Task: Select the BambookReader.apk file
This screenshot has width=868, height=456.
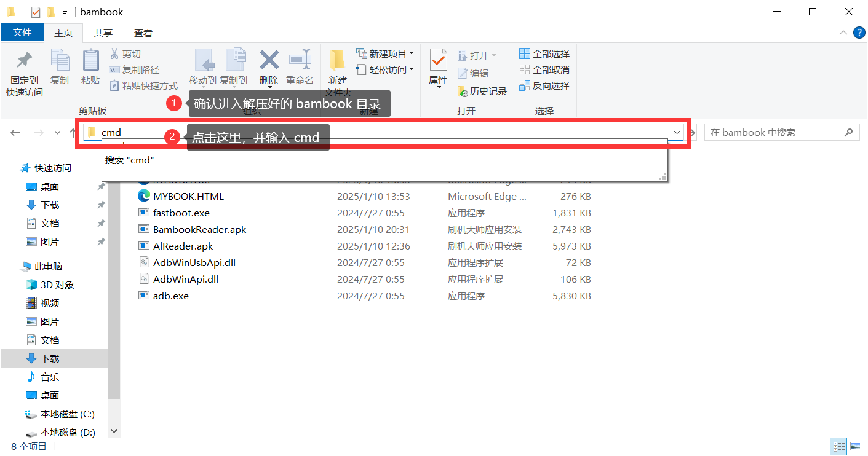Action: pyautogui.click(x=199, y=229)
